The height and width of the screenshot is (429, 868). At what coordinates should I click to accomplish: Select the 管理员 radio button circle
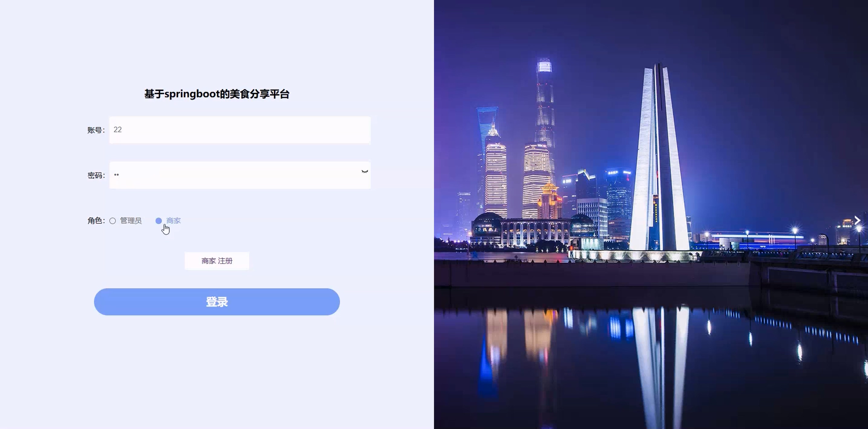113,221
